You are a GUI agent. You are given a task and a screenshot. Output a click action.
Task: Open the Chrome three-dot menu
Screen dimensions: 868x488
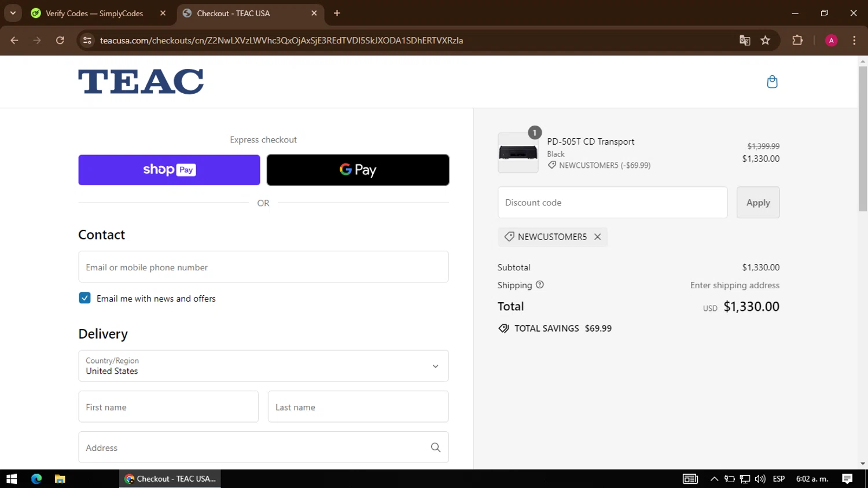point(854,41)
